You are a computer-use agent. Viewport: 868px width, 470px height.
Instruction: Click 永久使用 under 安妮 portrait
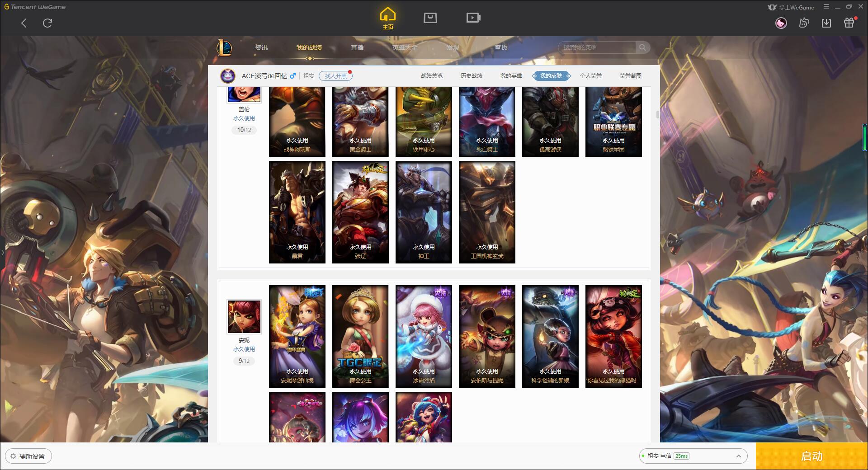tap(244, 349)
